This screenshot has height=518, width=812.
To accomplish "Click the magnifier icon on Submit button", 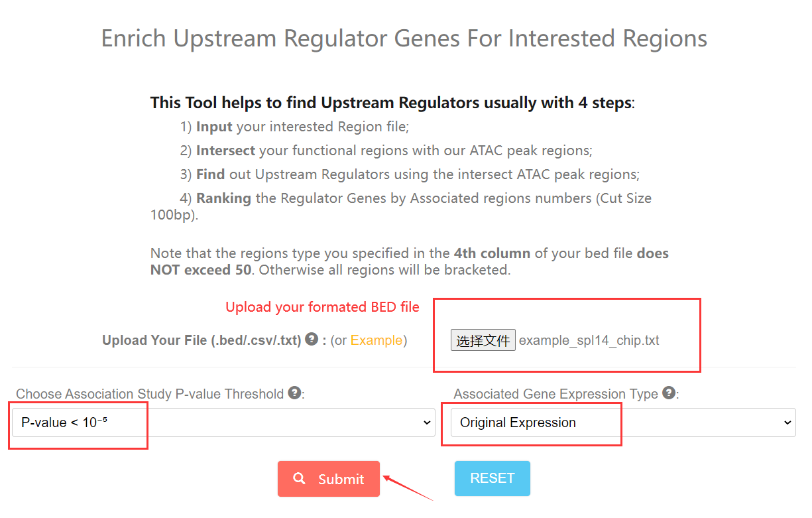I will coord(300,478).
